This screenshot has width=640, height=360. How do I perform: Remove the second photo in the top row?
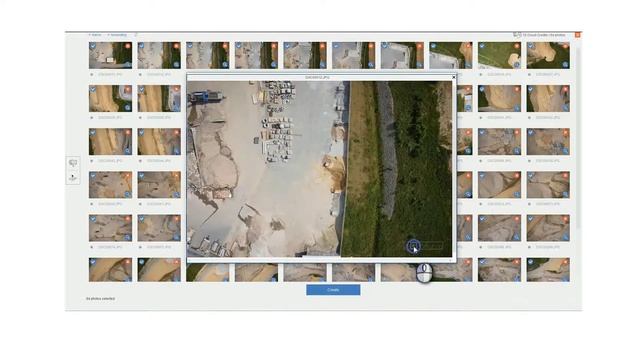coord(176,46)
